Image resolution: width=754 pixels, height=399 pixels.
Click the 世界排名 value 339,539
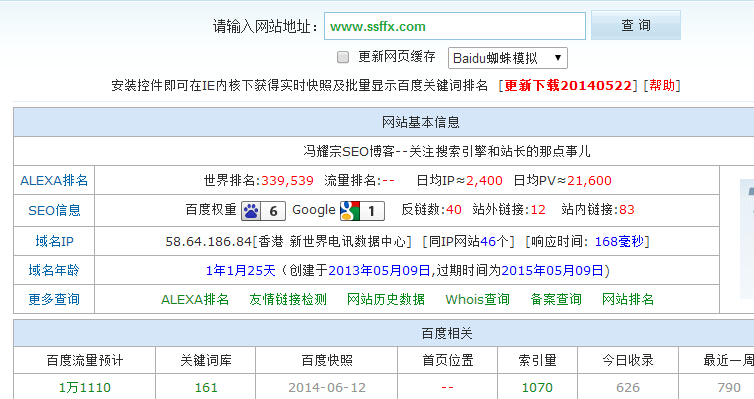pyautogui.click(x=287, y=181)
